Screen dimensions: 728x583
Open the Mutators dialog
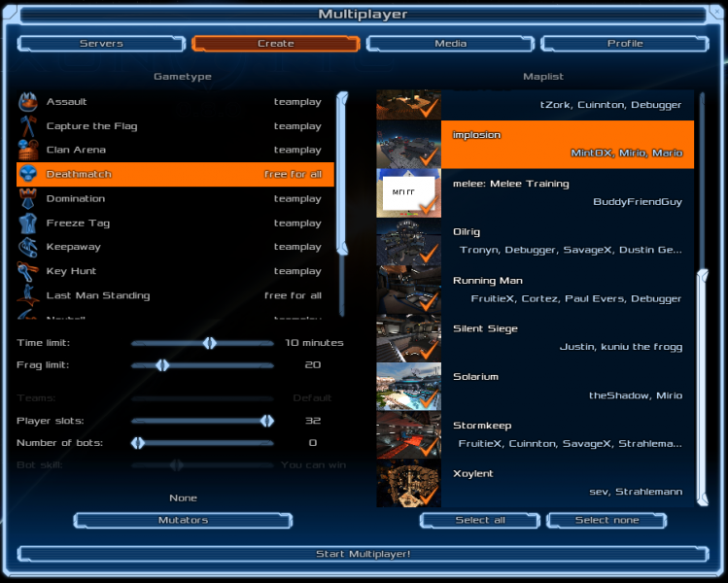[x=183, y=520]
